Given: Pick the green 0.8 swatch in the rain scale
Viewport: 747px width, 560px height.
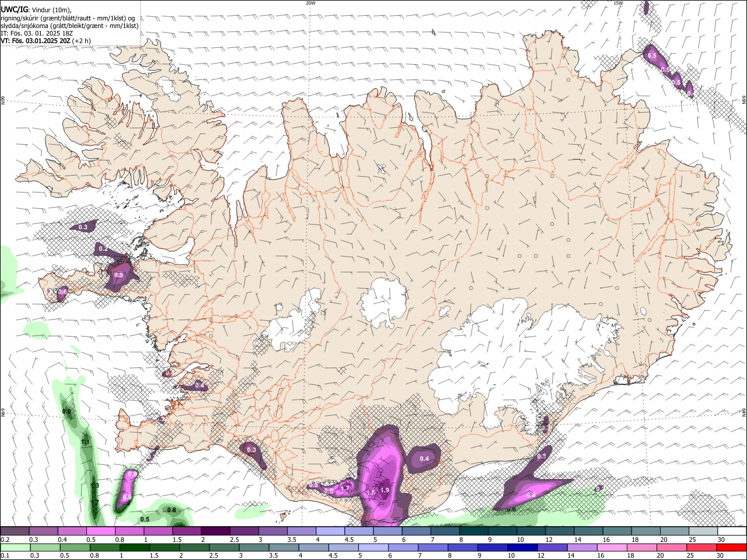Looking at the screenshot, I should tap(105, 547).
